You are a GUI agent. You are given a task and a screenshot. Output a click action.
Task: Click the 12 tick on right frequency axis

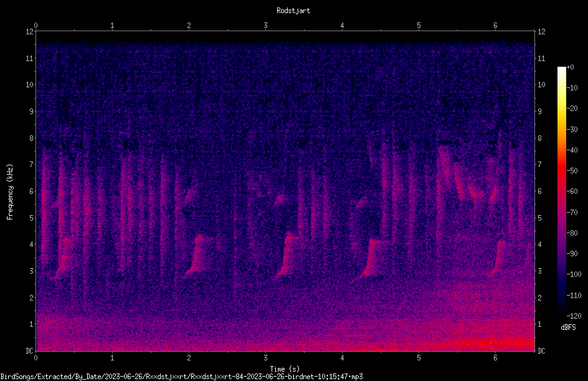coord(541,32)
